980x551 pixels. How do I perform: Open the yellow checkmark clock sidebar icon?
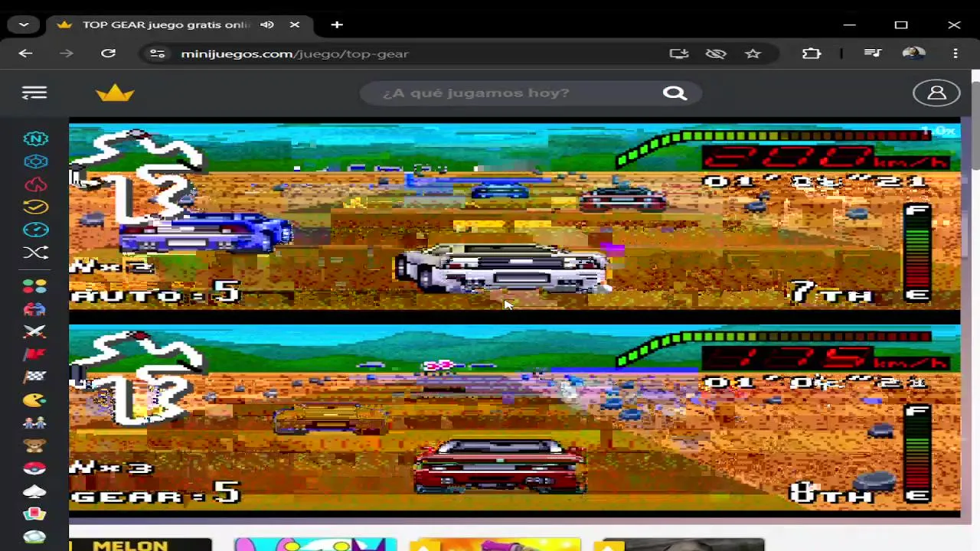tap(35, 207)
